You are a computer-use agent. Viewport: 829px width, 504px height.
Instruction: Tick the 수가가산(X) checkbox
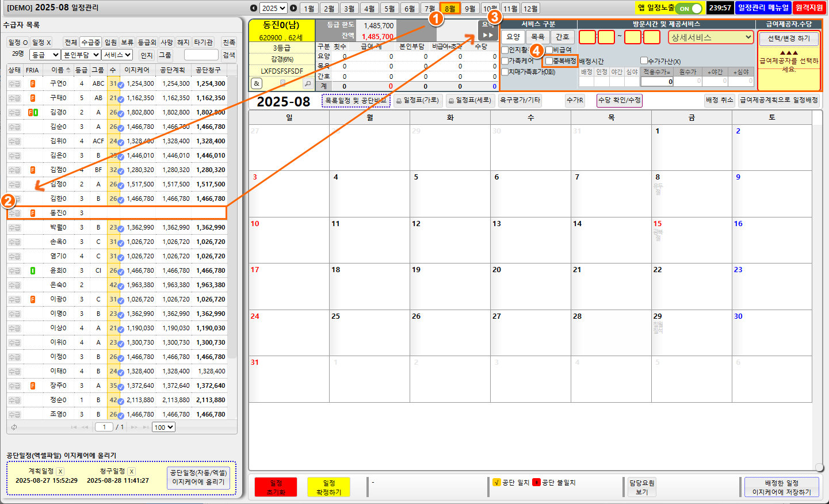pos(644,60)
